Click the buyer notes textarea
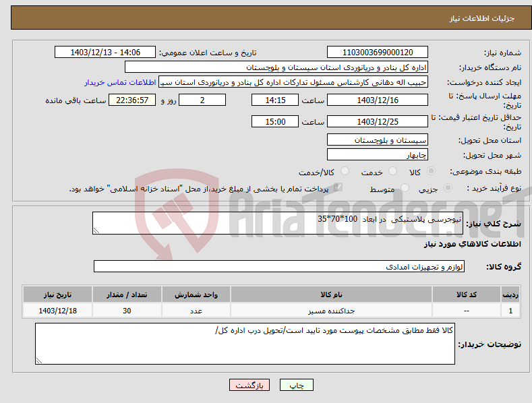The width and height of the screenshot is (532, 403). (x=245, y=344)
